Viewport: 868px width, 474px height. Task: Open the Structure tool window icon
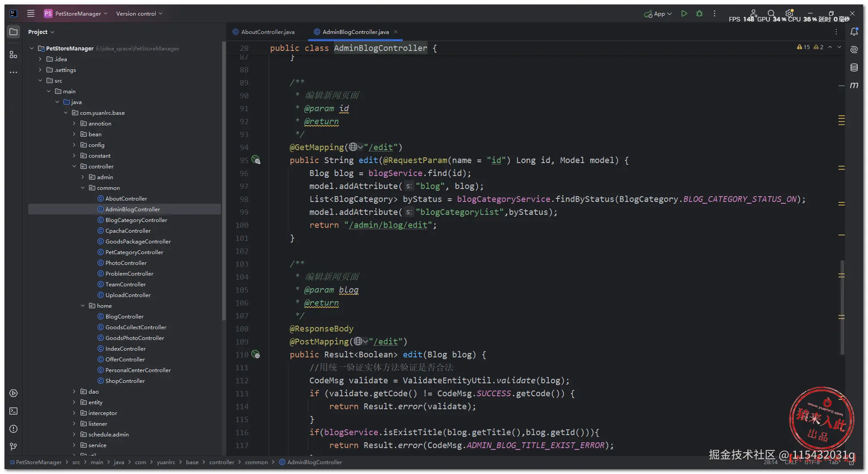point(13,55)
